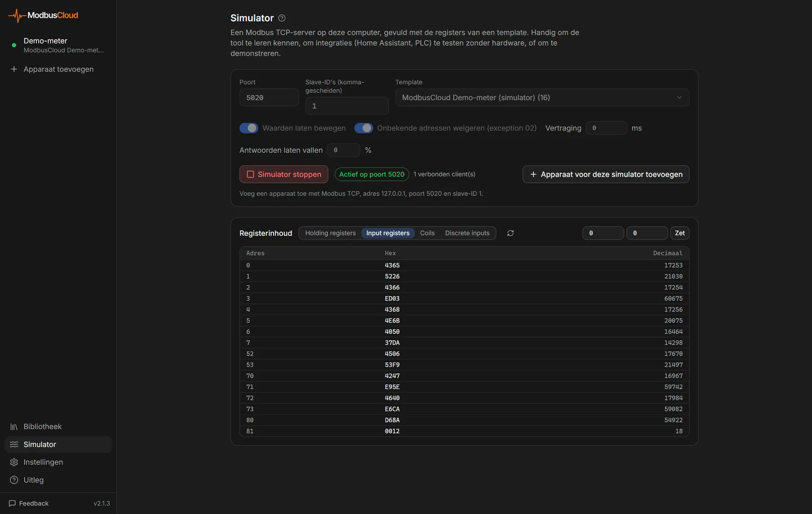Open Uitleg in the sidebar

(x=58, y=480)
